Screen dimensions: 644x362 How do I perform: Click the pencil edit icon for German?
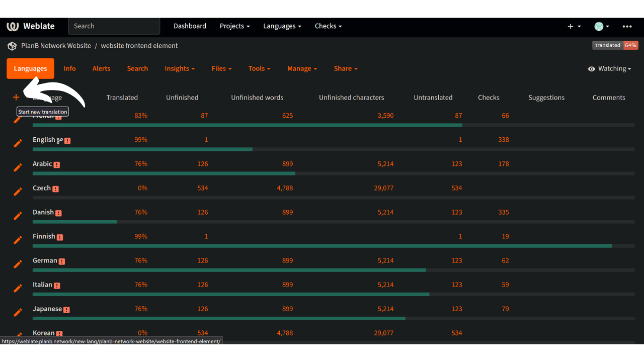pyautogui.click(x=18, y=264)
